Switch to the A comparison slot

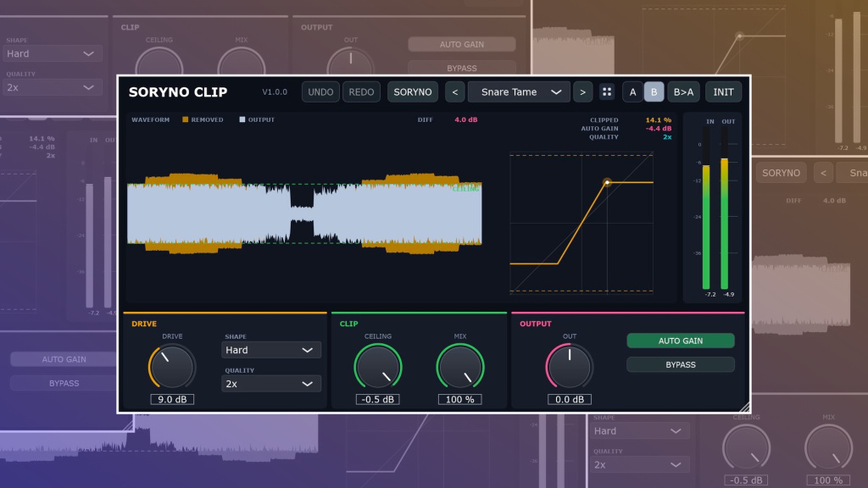pos(632,91)
